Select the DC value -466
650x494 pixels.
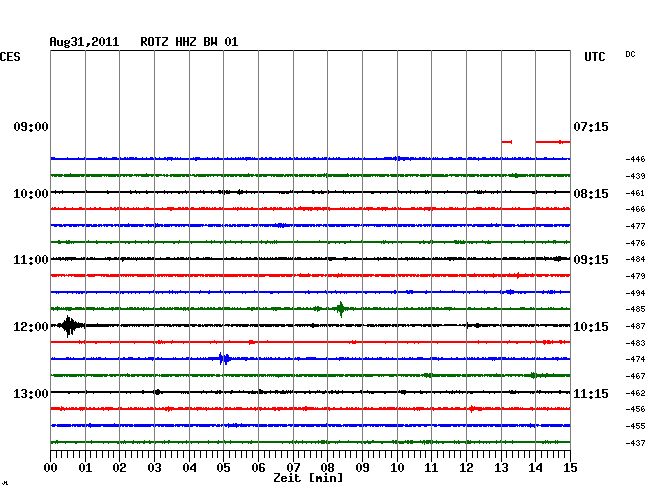635,209
